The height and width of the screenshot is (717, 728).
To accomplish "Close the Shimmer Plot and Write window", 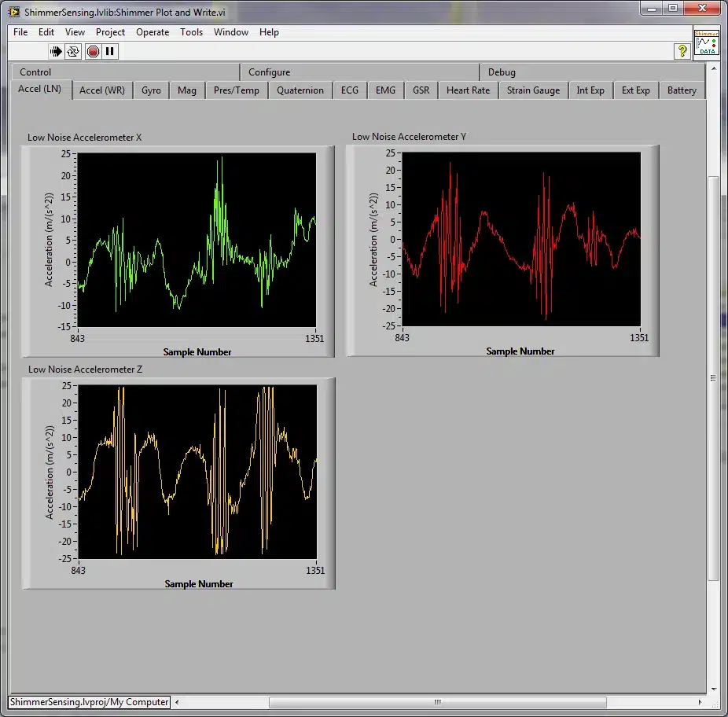I will coord(703,9).
